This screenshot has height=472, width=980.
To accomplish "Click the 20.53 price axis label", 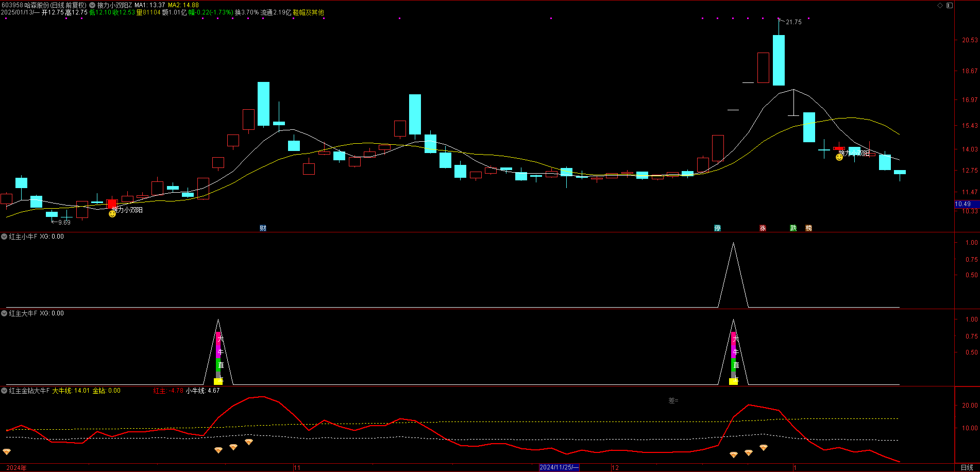I will (970, 40).
